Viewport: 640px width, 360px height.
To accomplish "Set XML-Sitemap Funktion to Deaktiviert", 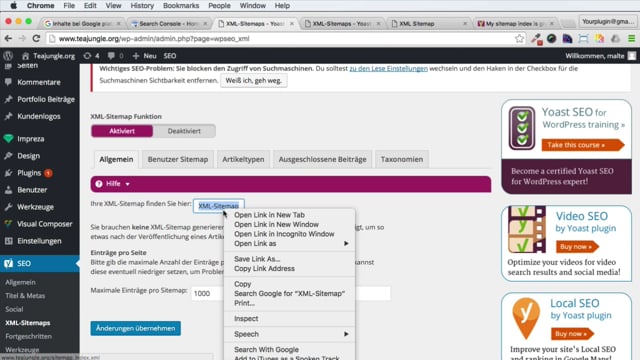I will [184, 131].
